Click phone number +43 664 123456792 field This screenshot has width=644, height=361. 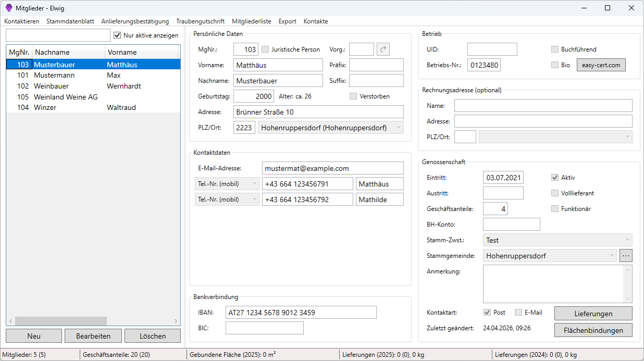coord(307,200)
